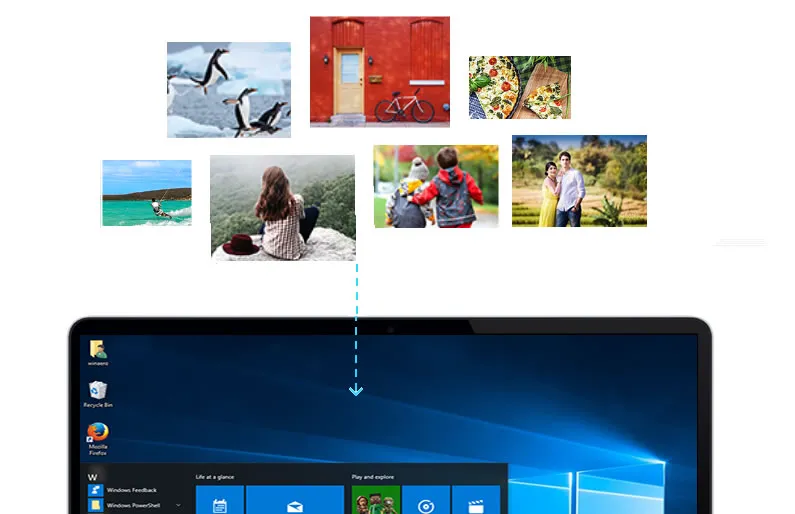Select the couple in field photo
The image size is (795, 514).
(579, 181)
